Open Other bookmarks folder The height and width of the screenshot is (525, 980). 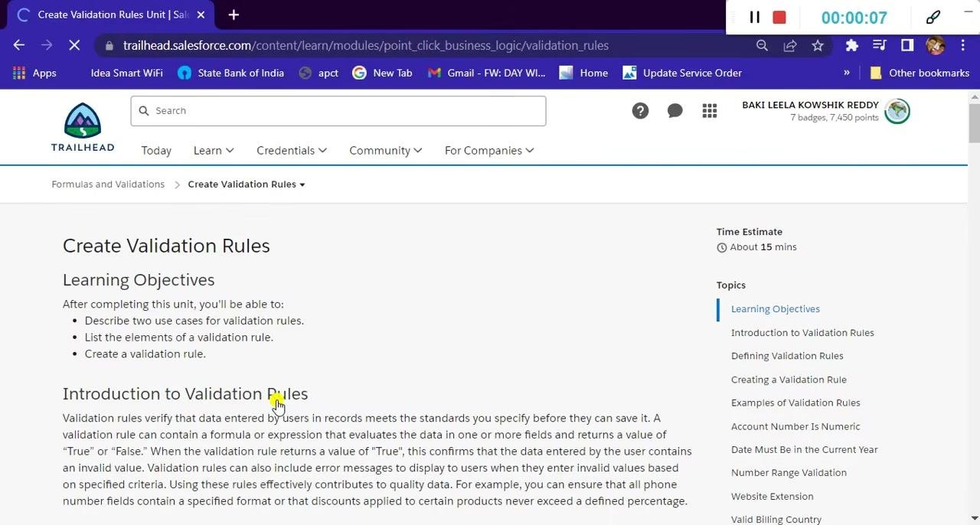920,73
